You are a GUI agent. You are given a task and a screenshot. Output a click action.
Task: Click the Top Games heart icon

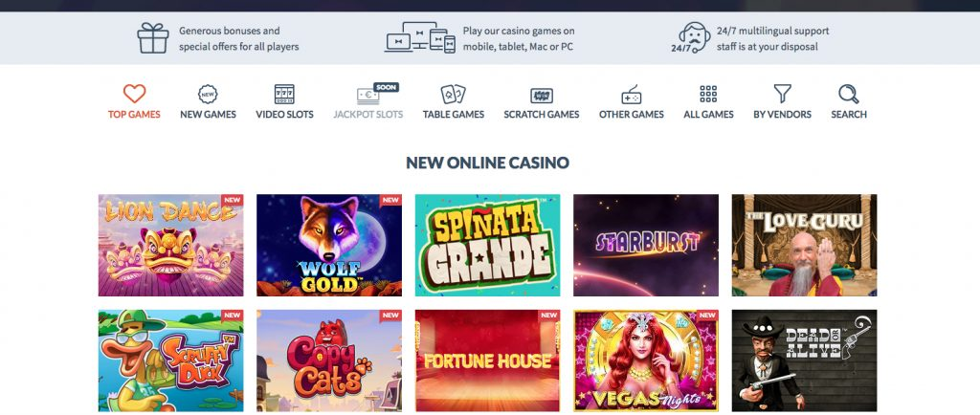[134, 94]
